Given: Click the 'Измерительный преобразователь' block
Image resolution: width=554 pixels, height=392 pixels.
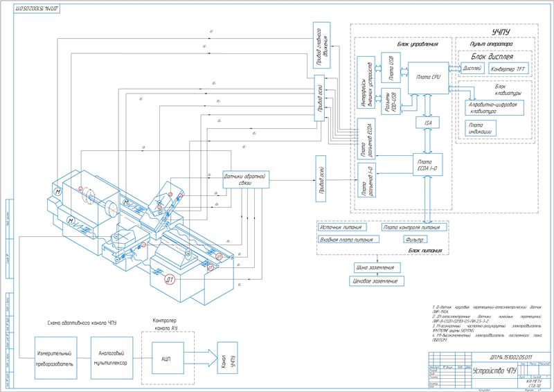Looking at the screenshot, I should 56,358.
